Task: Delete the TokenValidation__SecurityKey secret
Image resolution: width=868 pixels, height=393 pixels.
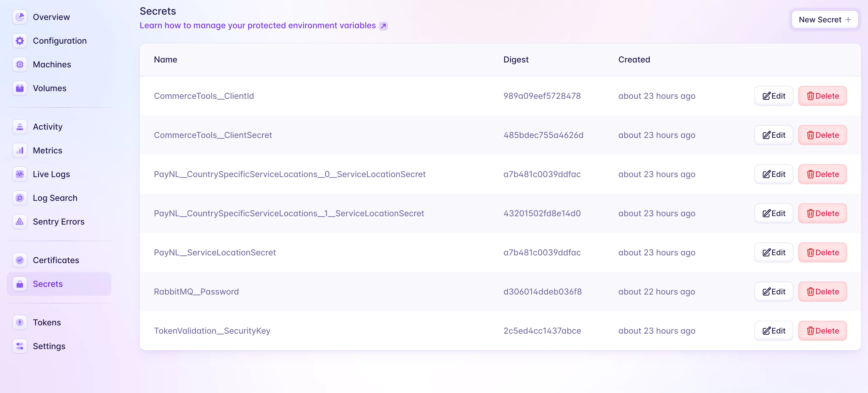Action: click(x=822, y=331)
